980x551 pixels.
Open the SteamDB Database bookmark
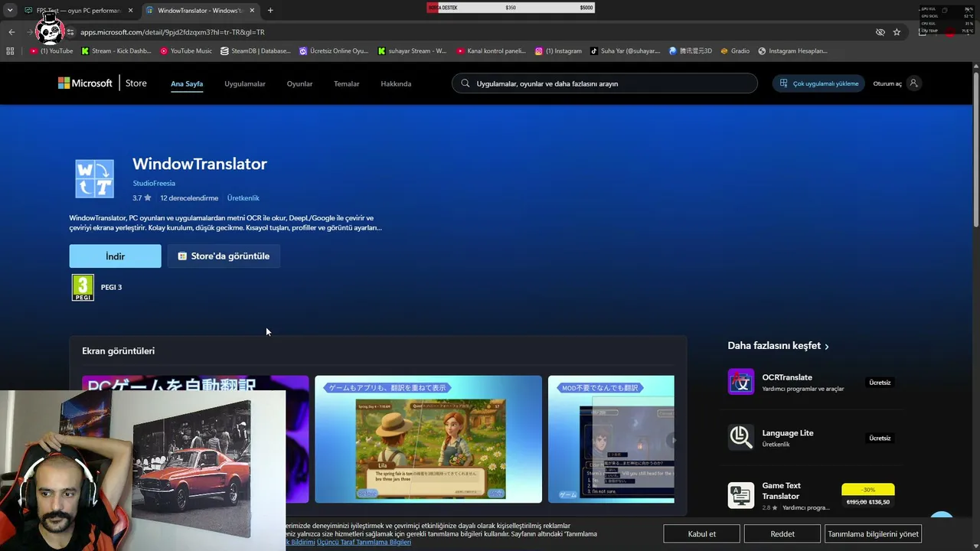coord(256,51)
